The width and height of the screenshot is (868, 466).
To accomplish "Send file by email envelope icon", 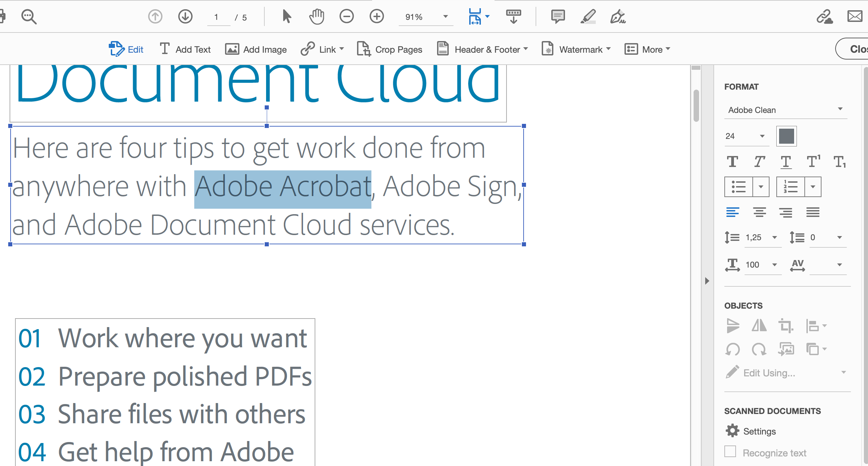I will [855, 16].
